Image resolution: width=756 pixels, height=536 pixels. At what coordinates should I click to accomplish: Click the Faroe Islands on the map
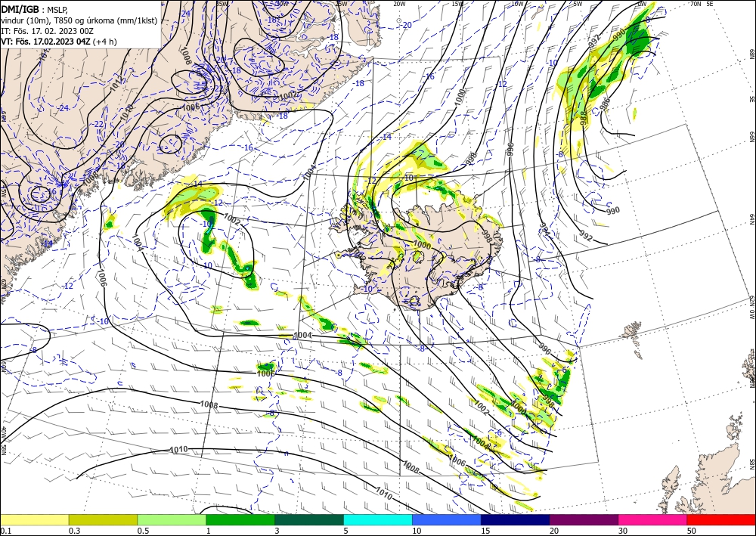(632, 331)
